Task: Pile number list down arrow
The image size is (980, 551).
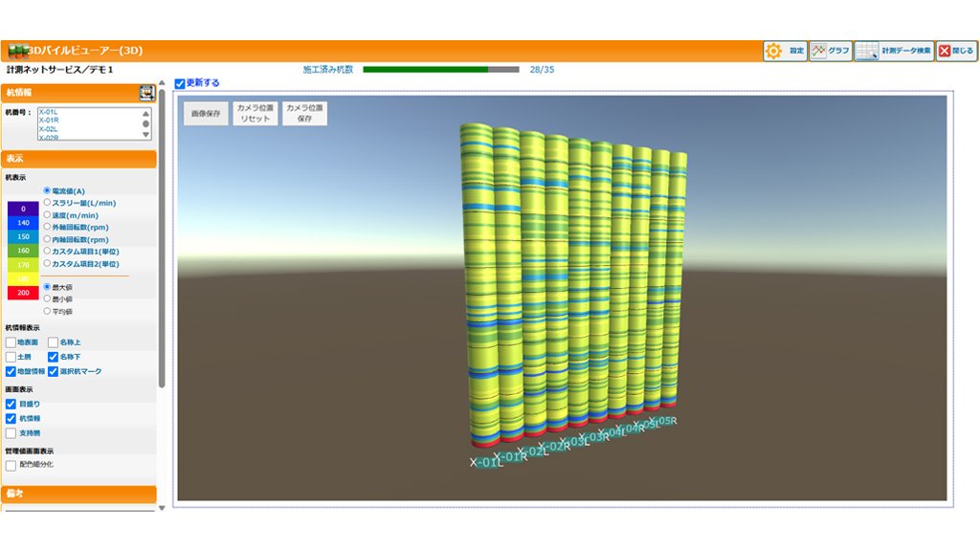Action: (145, 134)
